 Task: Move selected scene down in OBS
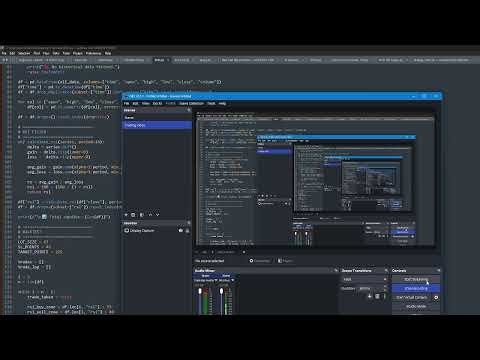tap(158, 215)
